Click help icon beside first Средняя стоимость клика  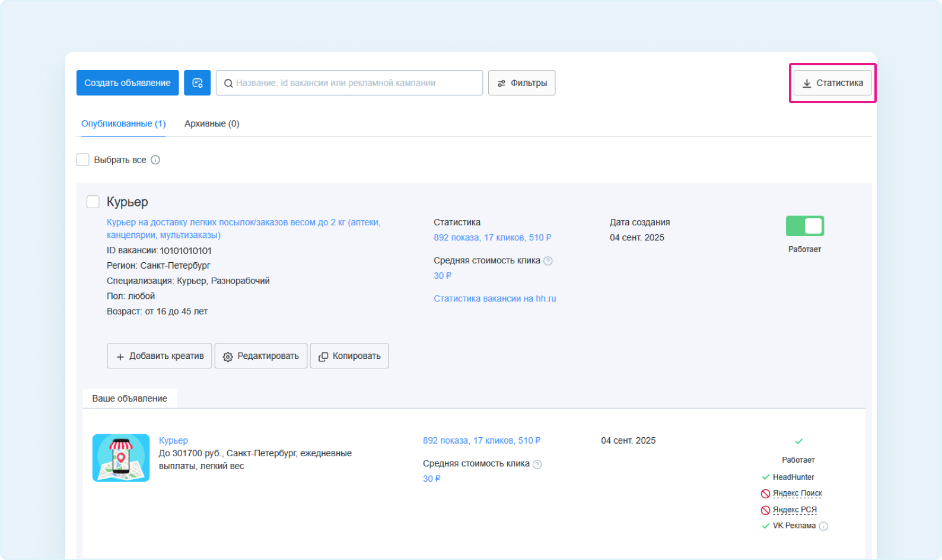pos(548,261)
